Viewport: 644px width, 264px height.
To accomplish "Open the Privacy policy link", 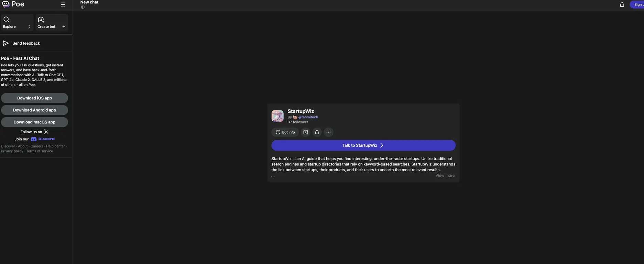I will click(12, 151).
